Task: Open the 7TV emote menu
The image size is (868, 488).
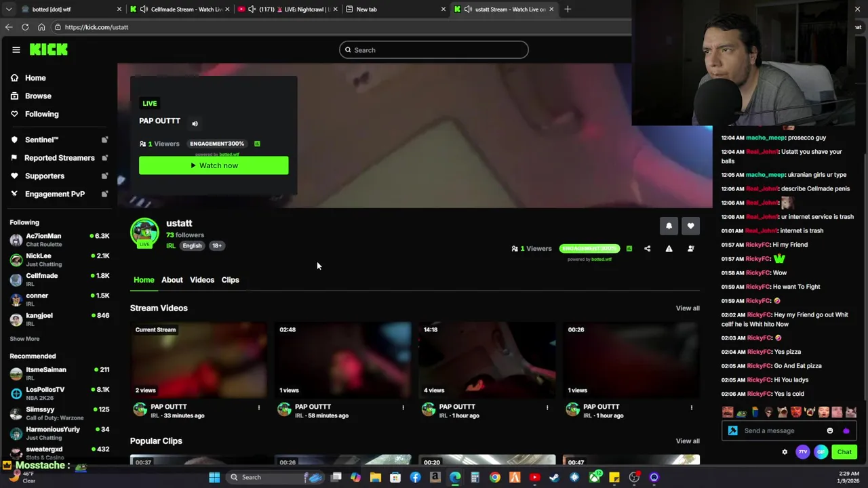Action: (803, 452)
